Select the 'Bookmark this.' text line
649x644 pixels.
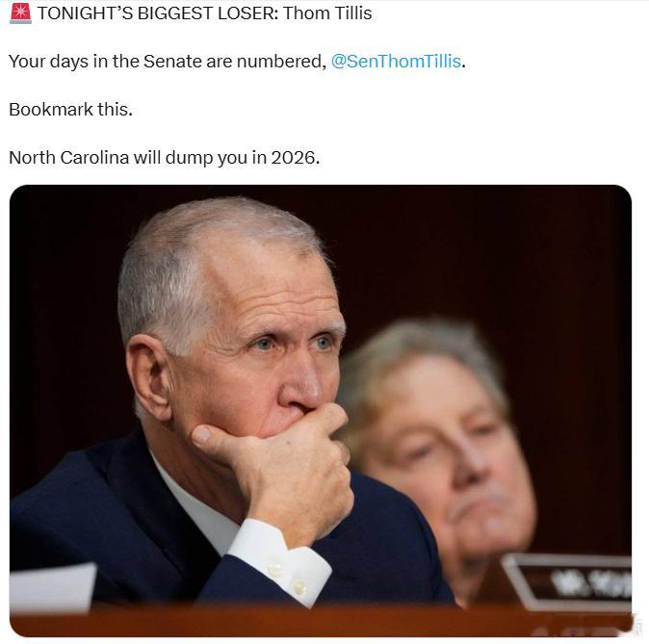71,110
